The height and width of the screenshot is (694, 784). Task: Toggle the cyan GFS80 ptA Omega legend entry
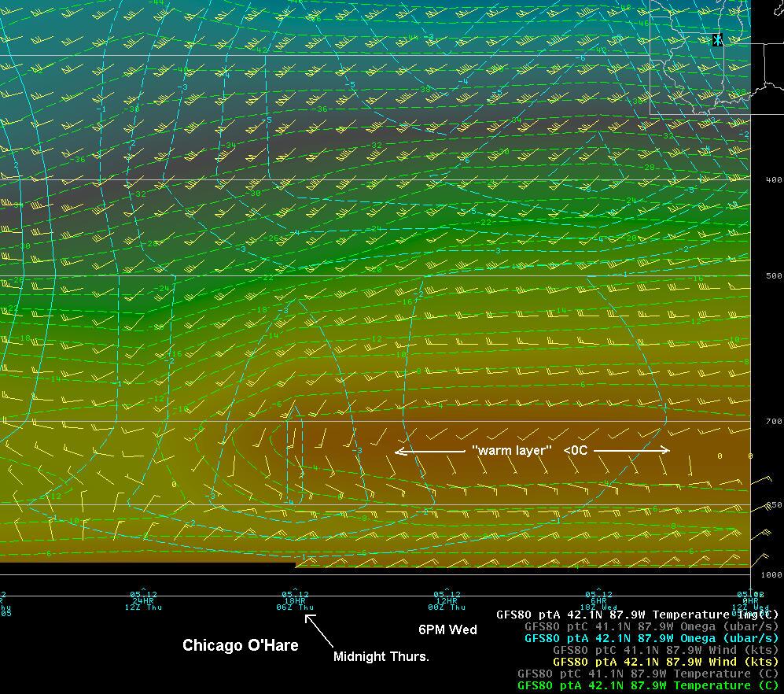pyautogui.click(x=652, y=638)
